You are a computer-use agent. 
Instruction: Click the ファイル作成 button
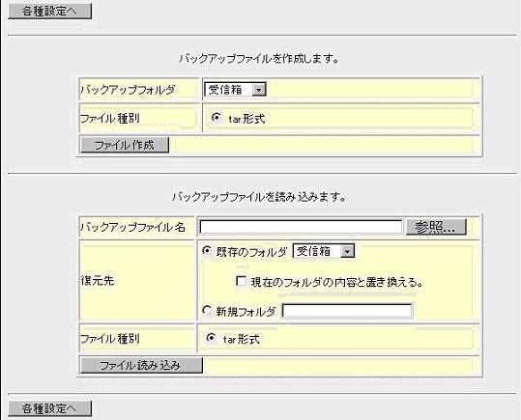(125, 145)
